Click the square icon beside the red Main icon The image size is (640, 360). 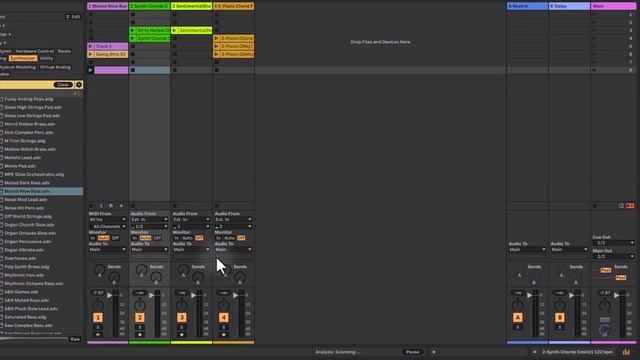click(x=621, y=206)
